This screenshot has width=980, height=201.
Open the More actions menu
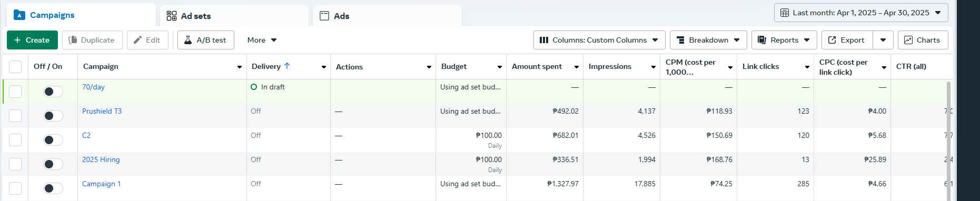pyautogui.click(x=262, y=40)
